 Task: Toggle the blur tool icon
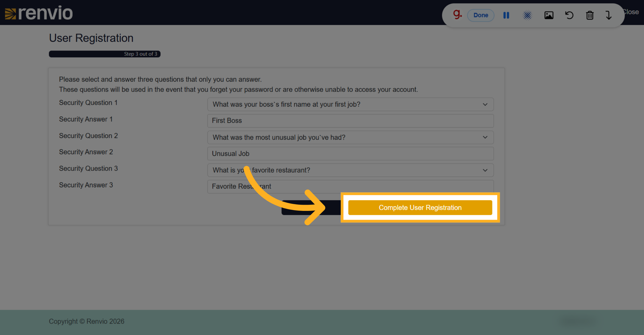(x=527, y=15)
